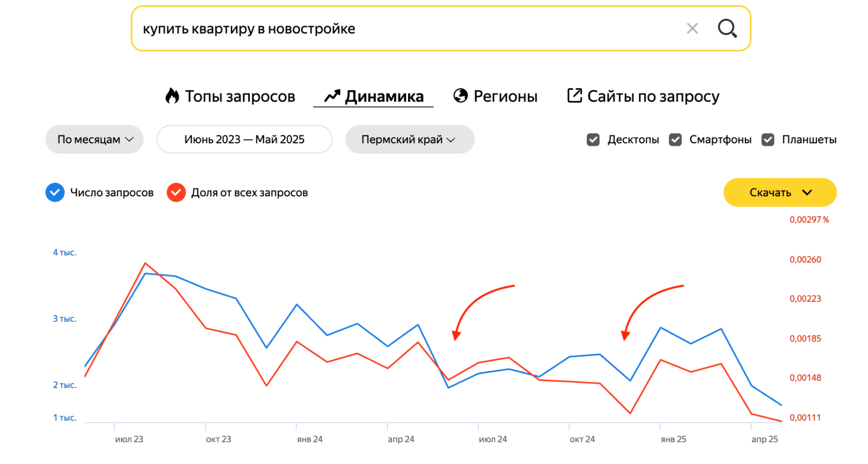Uncheck the 'Десктопы' checkbox

[593, 140]
